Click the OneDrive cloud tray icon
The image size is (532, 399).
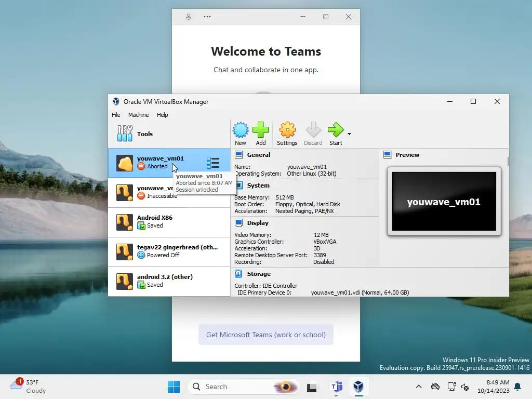(x=435, y=387)
